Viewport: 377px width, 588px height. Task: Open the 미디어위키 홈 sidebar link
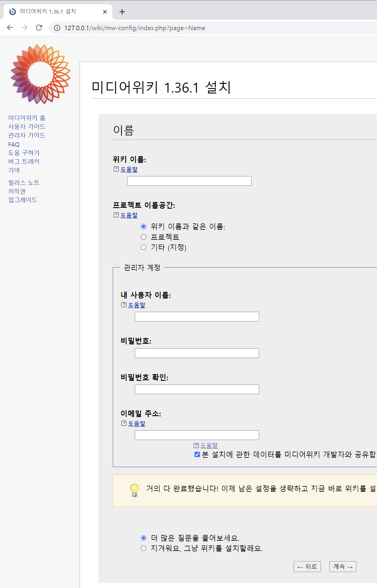(x=27, y=118)
